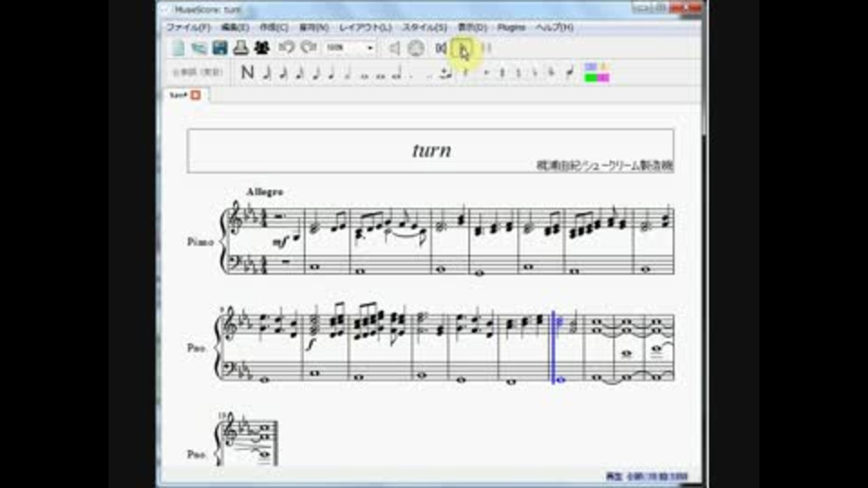
Task: Flip stem direction with the flip icon
Action: tap(569, 72)
